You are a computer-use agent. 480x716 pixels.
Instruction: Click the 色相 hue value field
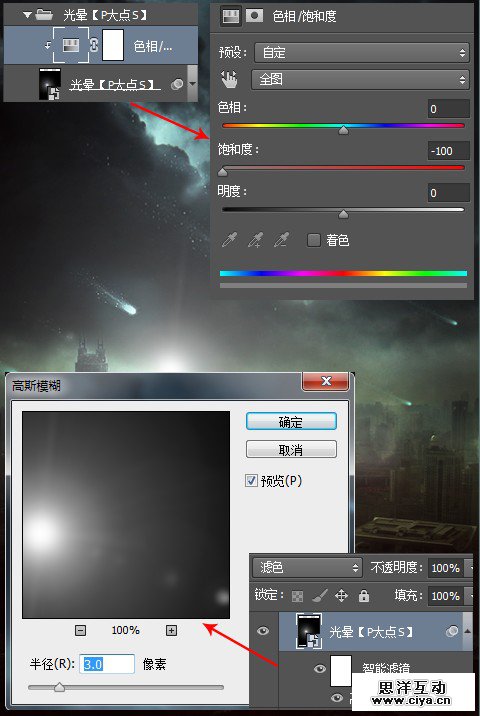[x=448, y=109]
